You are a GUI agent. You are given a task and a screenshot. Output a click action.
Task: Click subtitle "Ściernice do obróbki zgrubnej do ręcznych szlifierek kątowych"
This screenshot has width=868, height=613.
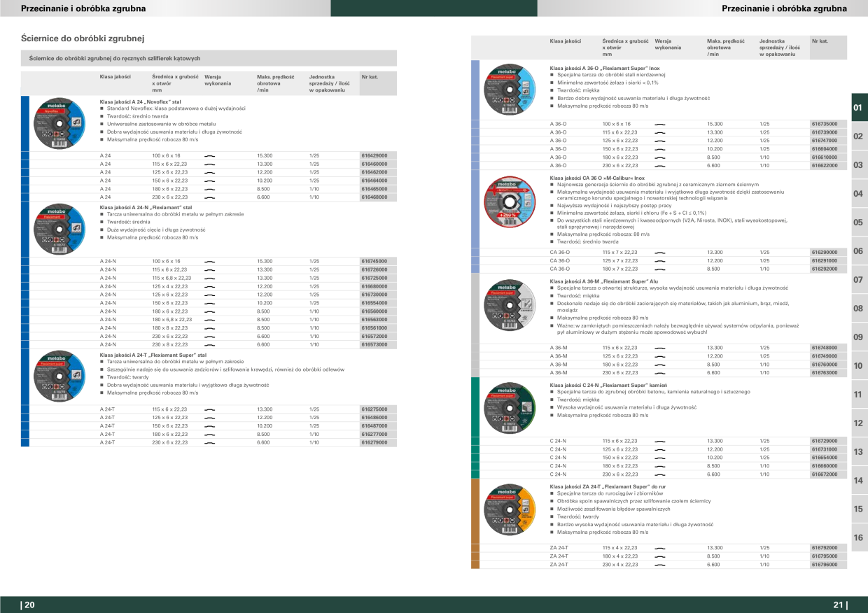point(115,58)
